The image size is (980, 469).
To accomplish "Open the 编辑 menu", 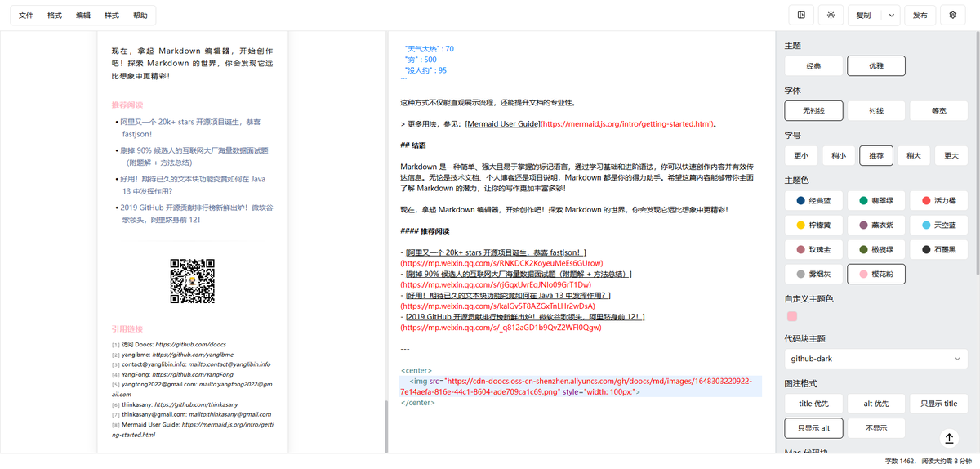I will 83,16.
